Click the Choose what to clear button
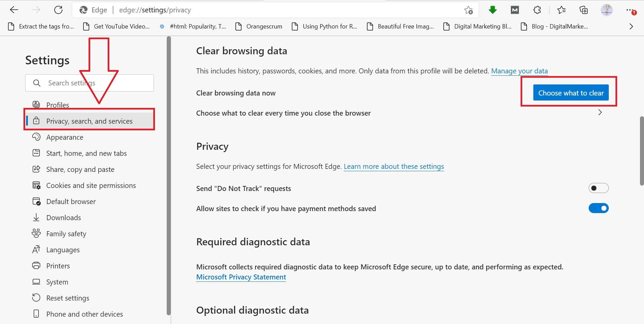The image size is (644, 324). 571,93
